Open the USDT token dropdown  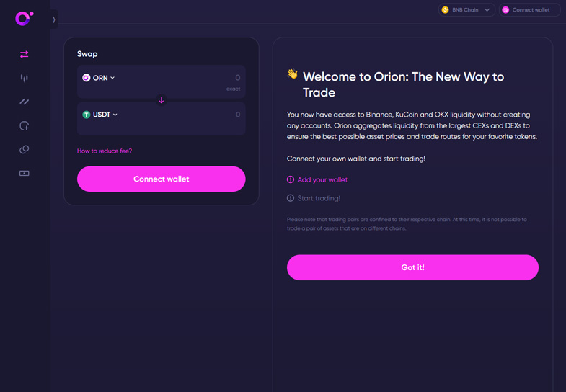pos(100,115)
